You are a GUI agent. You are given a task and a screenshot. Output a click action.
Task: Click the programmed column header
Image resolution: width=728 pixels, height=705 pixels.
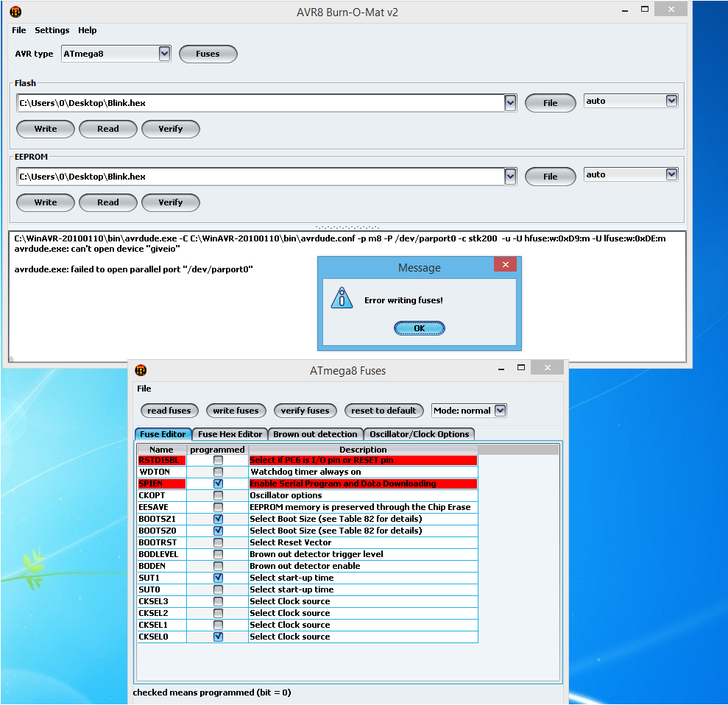point(217,449)
